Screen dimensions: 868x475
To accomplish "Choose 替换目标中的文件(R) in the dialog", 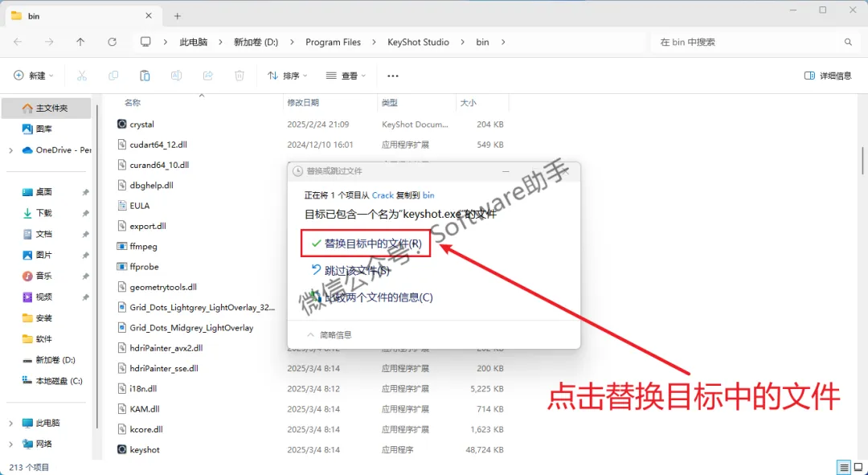I will [366, 244].
